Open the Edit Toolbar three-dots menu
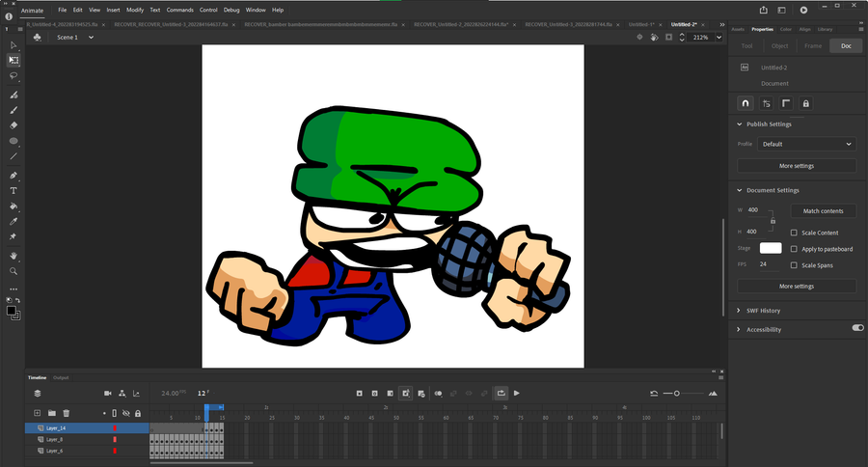The height and width of the screenshot is (467, 868). [x=14, y=288]
